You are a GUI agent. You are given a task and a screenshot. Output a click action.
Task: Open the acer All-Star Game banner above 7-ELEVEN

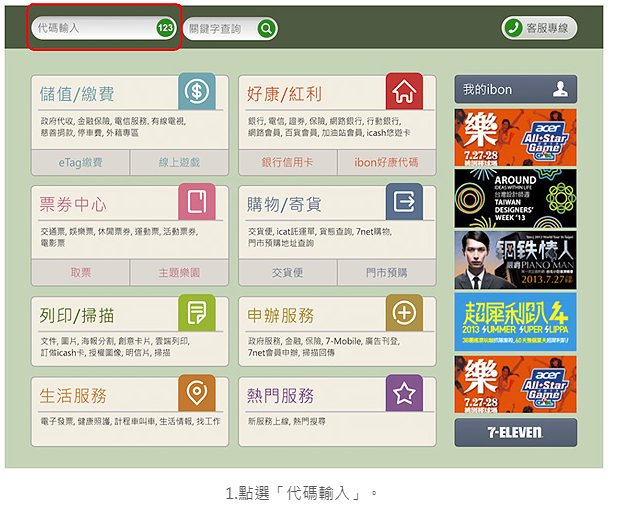[516, 385]
